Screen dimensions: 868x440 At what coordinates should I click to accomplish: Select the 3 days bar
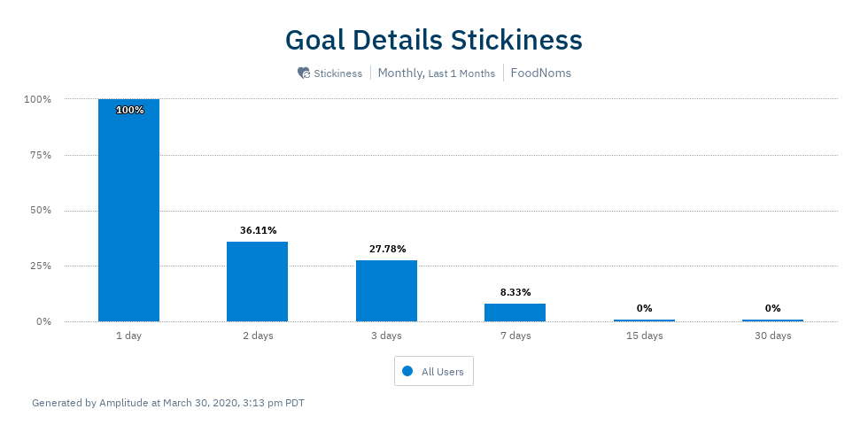pyautogui.click(x=386, y=290)
